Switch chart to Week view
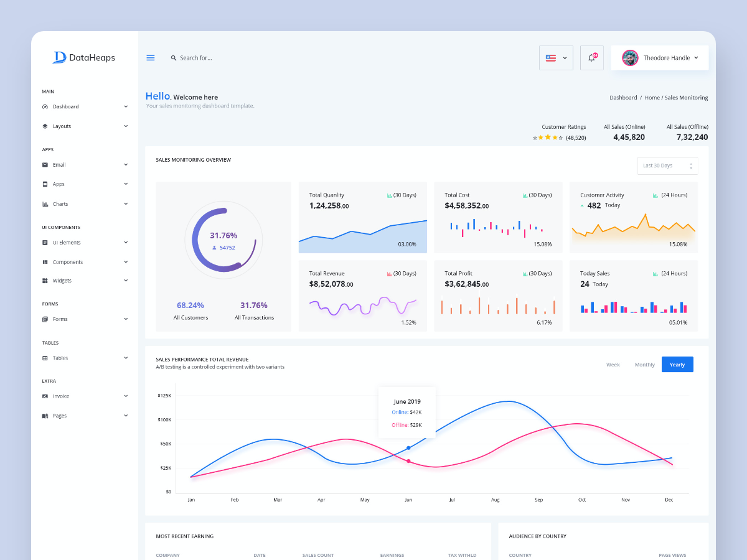 pos(613,365)
